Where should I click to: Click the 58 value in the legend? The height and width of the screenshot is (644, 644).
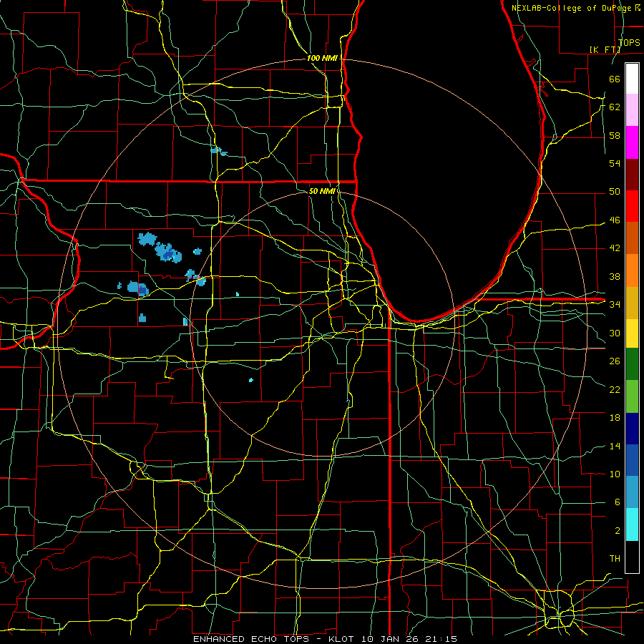tap(615, 135)
